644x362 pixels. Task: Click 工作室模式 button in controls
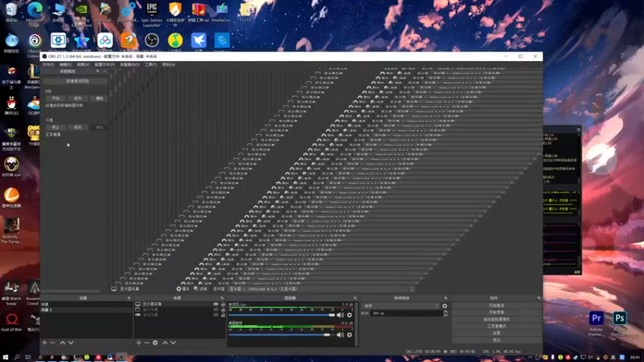coord(497,327)
